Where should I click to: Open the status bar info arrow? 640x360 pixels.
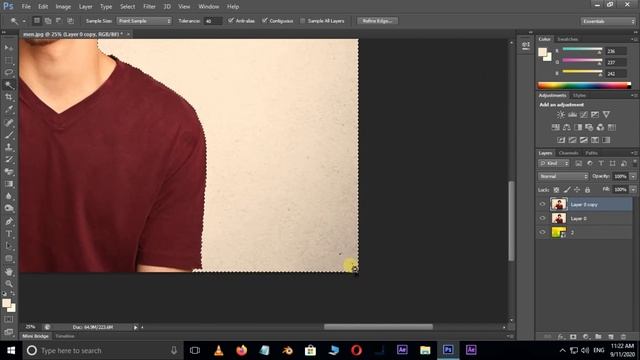[x=136, y=327]
